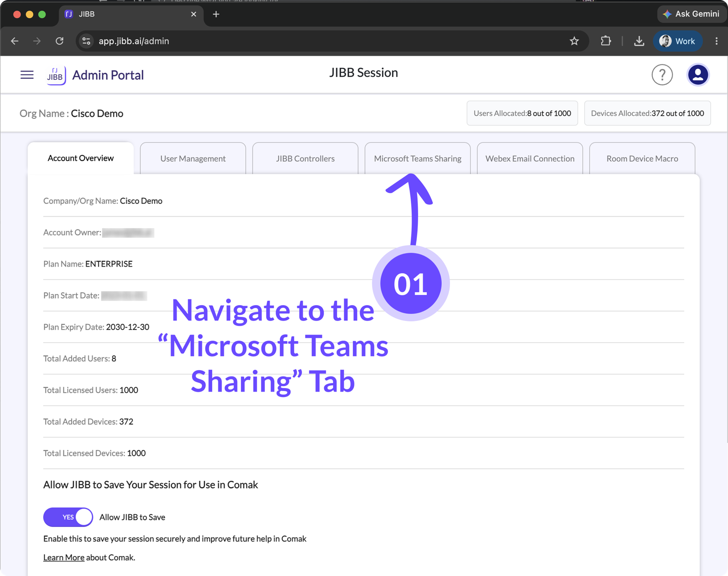Open site information icon in address bar
Viewport: 728px width, 576px height.
click(86, 41)
